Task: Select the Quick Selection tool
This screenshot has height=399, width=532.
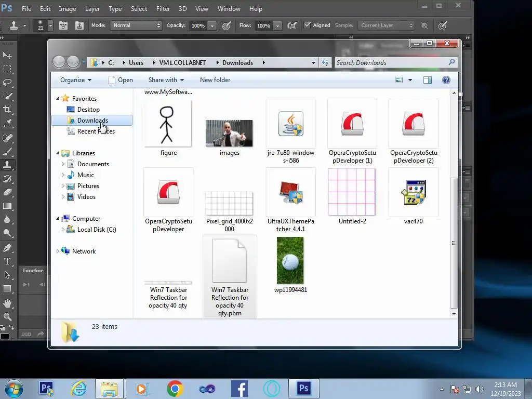Action: pos(7,96)
